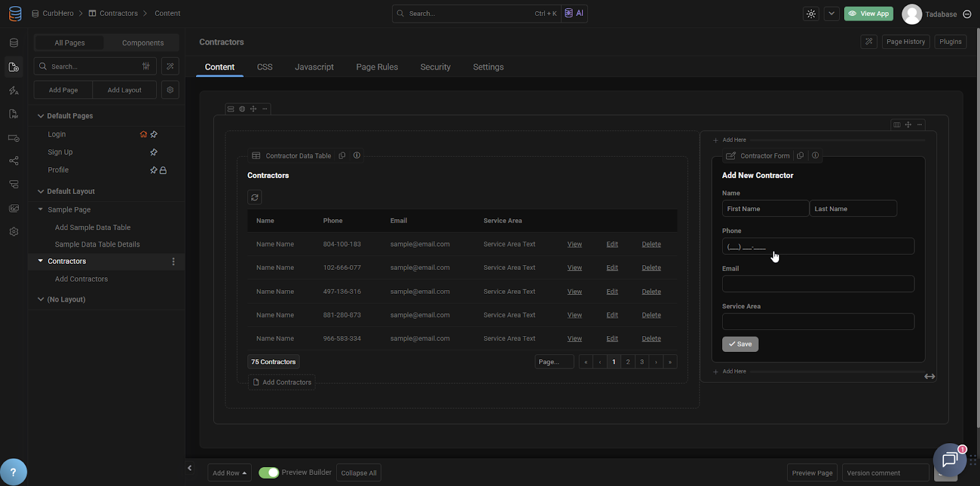This screenshot has width=980, height=486.
Task: Switch to the Page Rules tab
Action: pyautogui.click(x=377, y=67)
